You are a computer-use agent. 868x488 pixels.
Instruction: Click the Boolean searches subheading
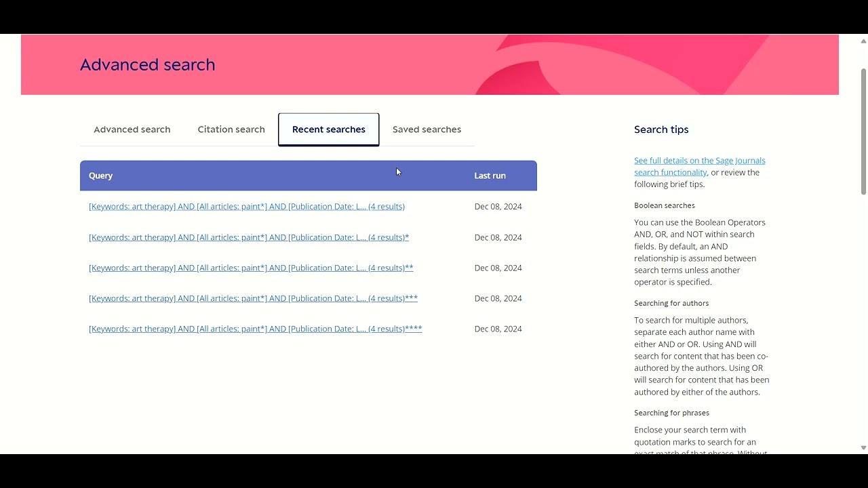665,205
